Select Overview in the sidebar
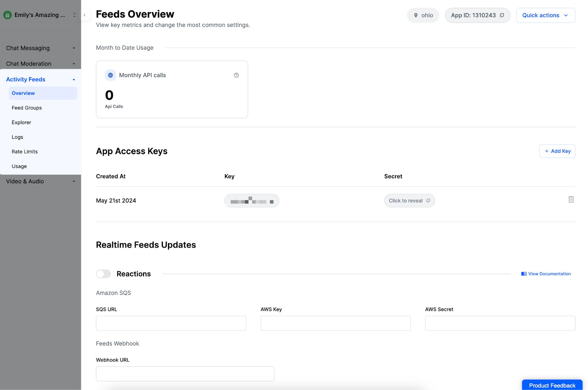 point(43,93)
